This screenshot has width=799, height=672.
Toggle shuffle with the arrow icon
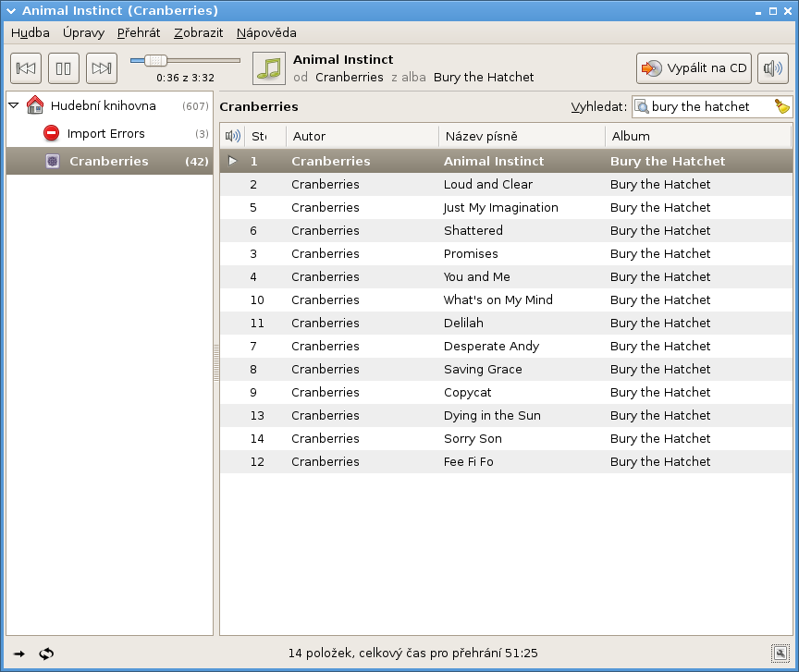[x=19, y=654]
